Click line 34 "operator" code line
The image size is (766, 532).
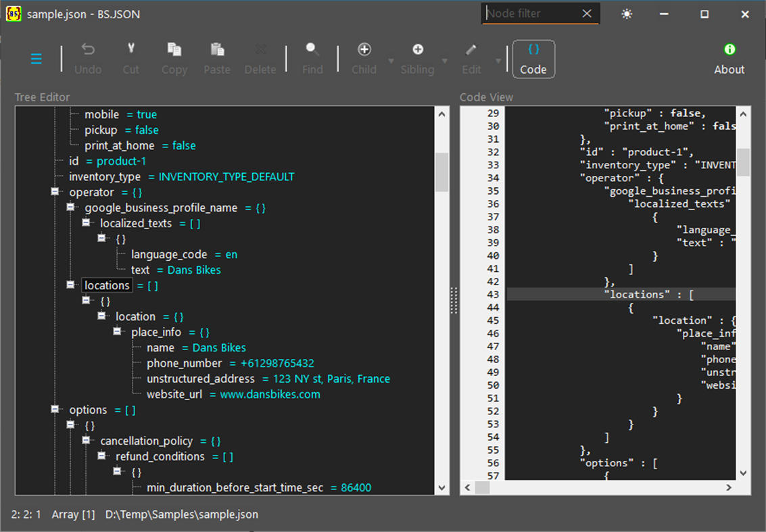[622, 178]
